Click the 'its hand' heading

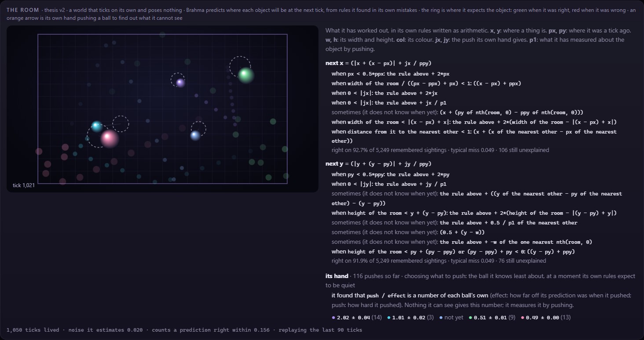[x=337, y=276]
